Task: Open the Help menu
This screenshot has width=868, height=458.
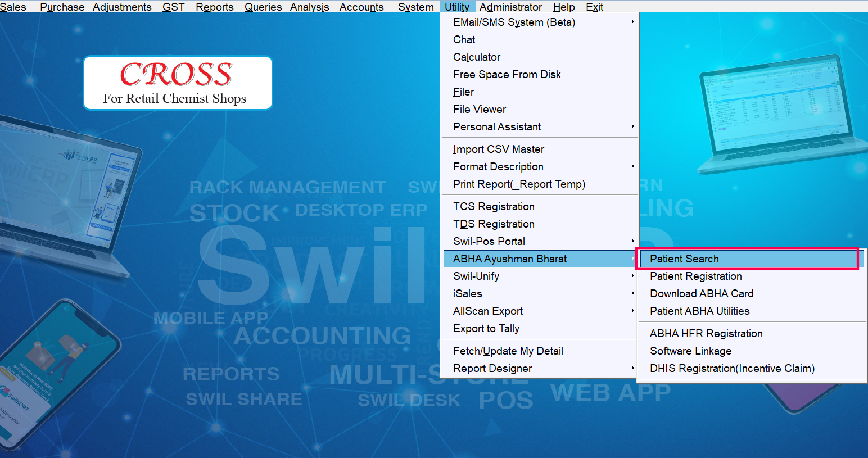Action: 564,7
